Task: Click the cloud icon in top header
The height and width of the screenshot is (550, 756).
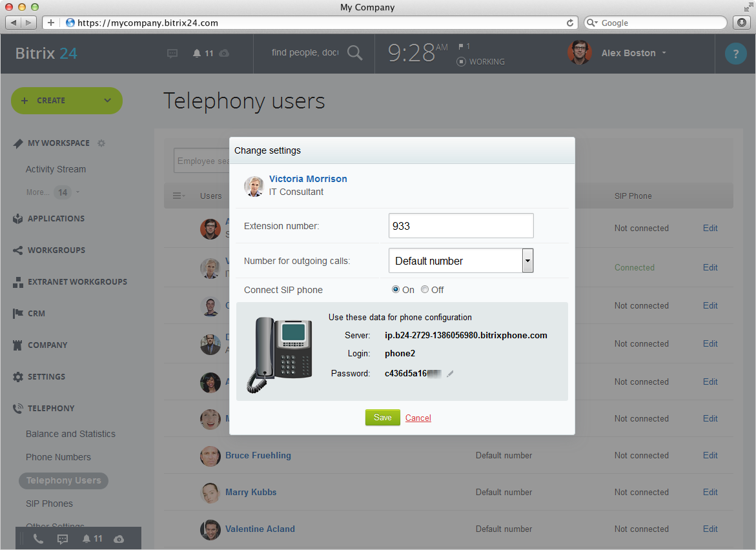Action: click(224, 53)
